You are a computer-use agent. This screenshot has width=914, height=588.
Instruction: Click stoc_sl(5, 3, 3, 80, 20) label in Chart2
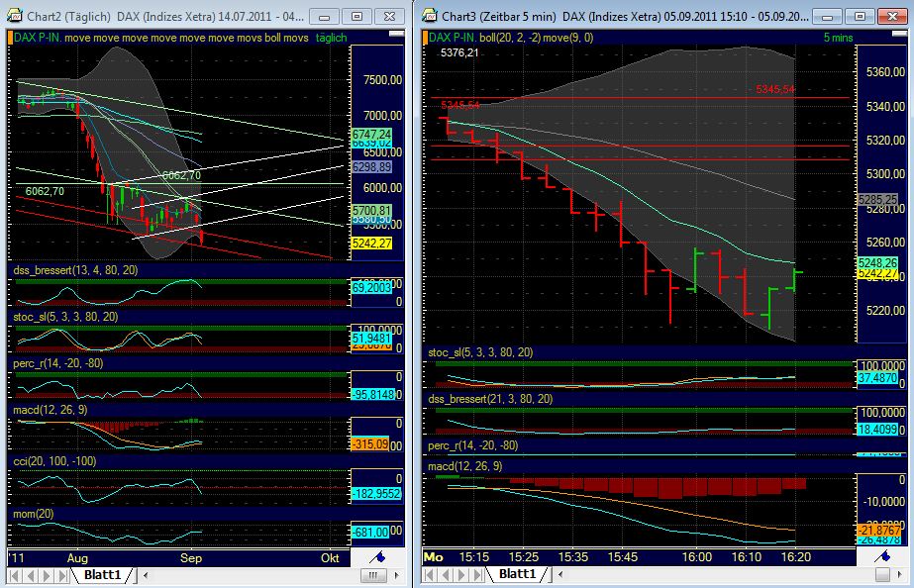(x=65, y=317)
